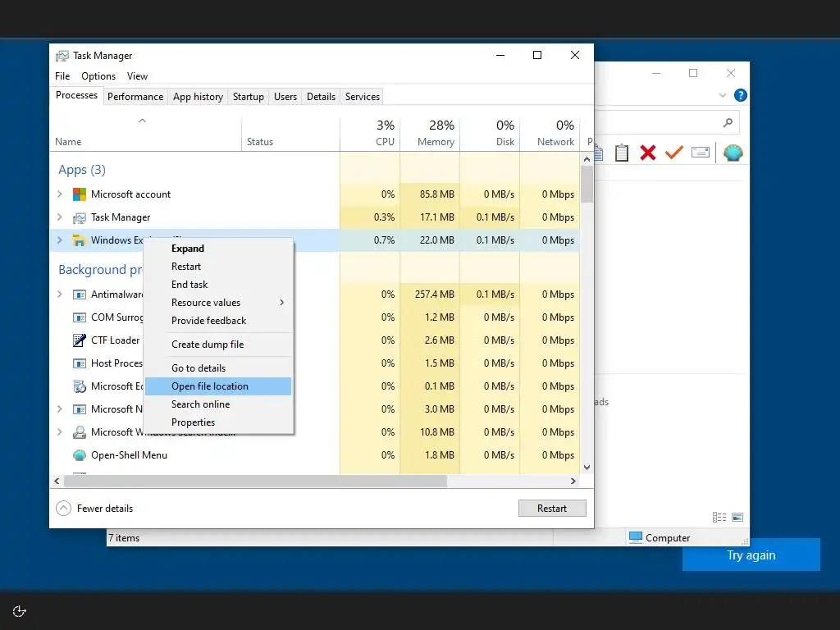Click the red X delete icon in Explorer toolbar
This screenshot has height=630, width=840.
(x=648, y=153)
